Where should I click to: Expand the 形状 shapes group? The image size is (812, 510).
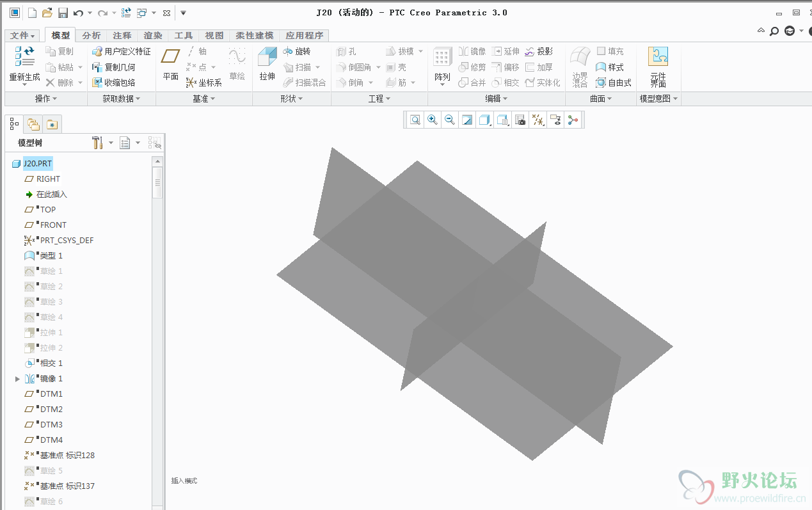point(292,99)
